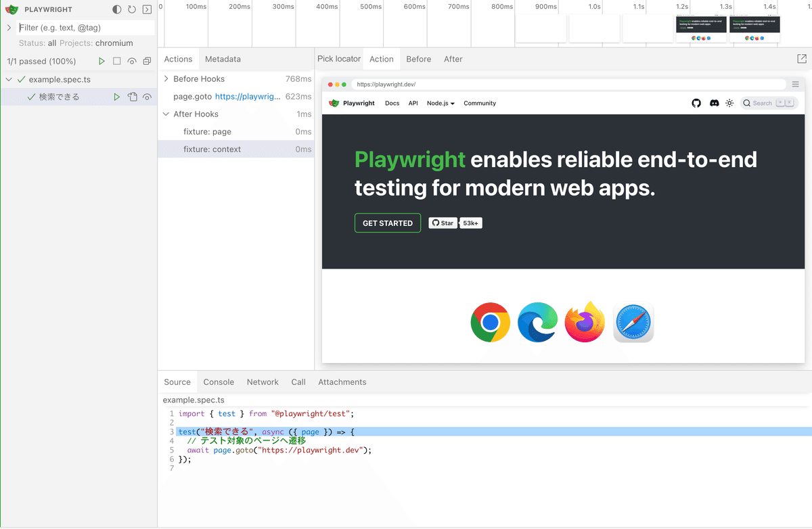Collapse the After Hooks action
This screenshot has width=812, height=529.
coord(166,114)
